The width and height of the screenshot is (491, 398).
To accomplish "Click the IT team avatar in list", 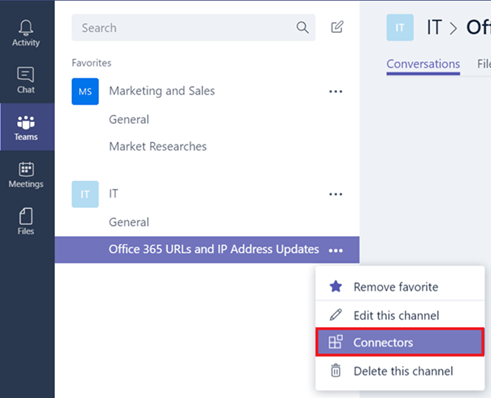I will 85,194.
